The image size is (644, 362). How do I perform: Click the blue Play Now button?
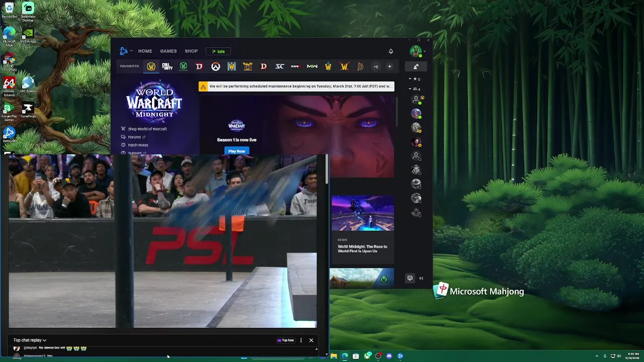click(236, 151)
